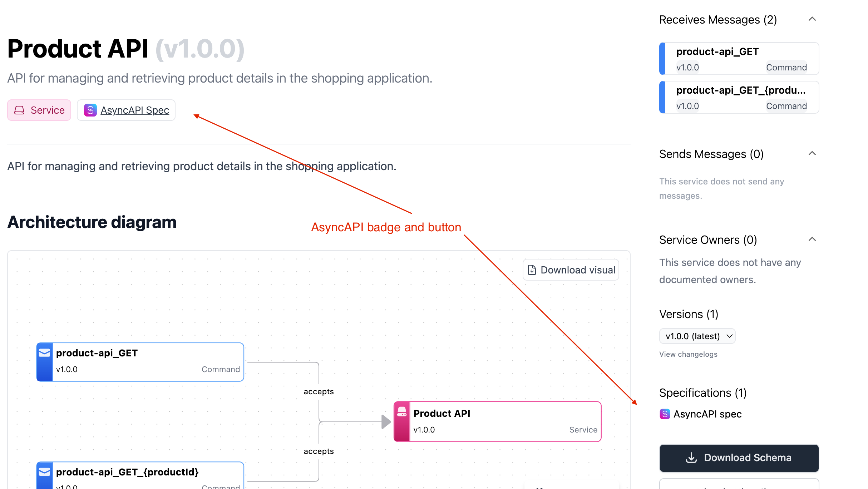
Task: Click the pink Product API node icon
Action: 402,412
